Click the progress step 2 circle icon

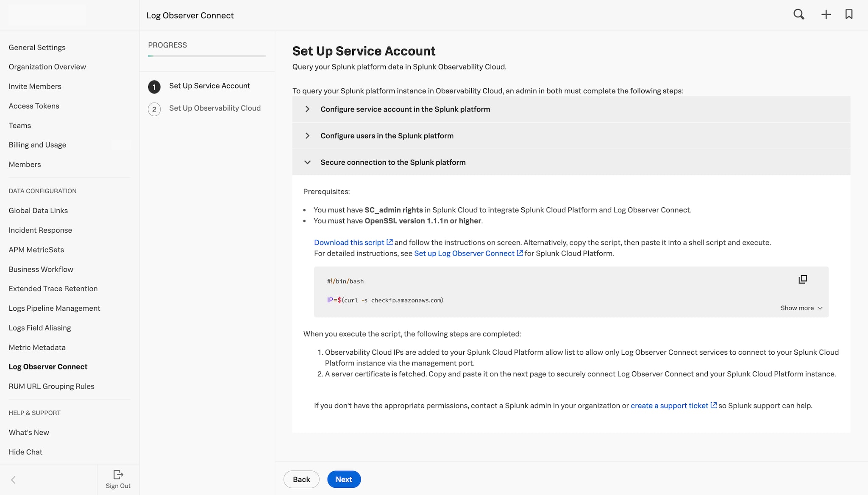(154, 108)
